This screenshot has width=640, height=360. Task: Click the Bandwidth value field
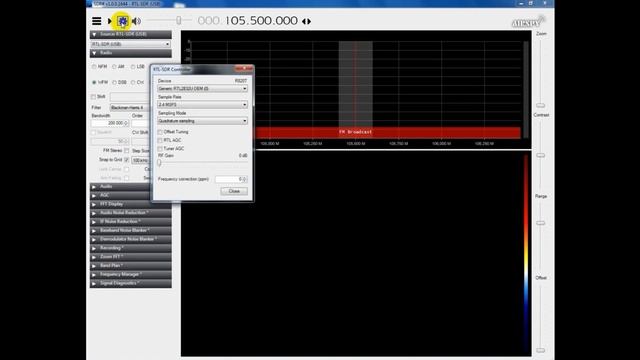tap(110, 123)
